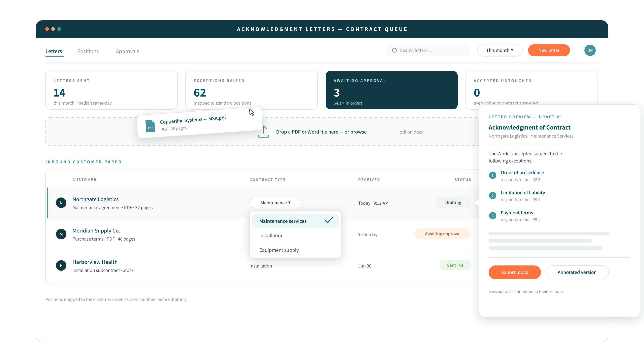Open the Meridian Supply Co. customer link
This screenshot has width=644, height=362.
[x=96, y=231]
